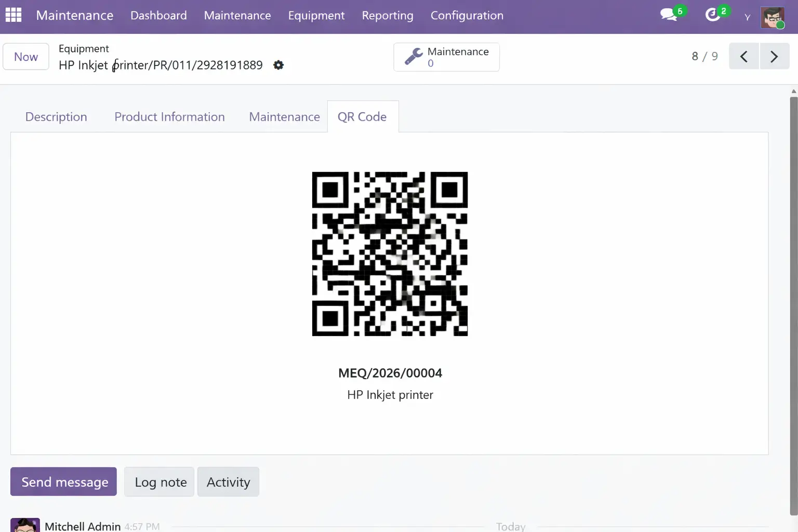Click the Send message button

pyautogui.click(x=63, y=482)
